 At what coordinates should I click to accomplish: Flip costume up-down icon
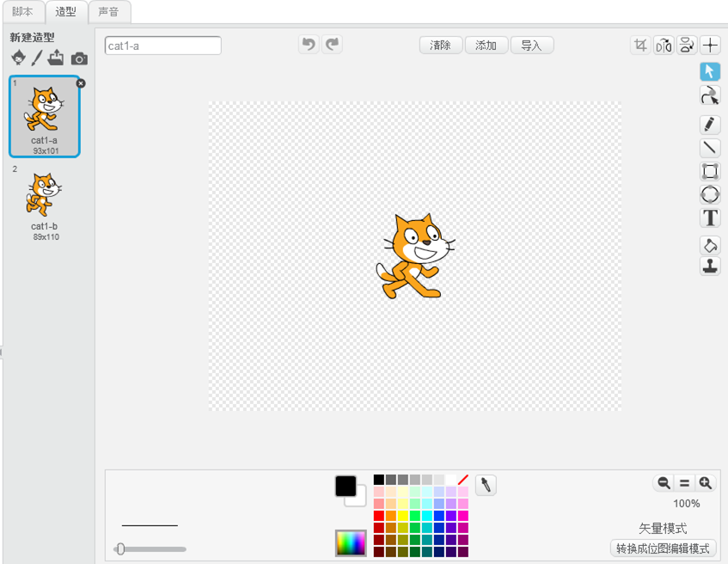point(687,45)
